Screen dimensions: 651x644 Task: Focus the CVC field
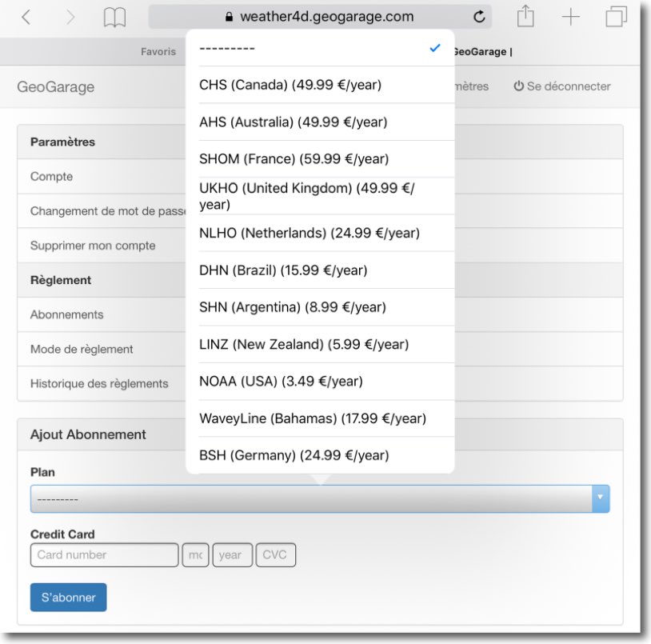pyautogui.click(x=276, y=554)
